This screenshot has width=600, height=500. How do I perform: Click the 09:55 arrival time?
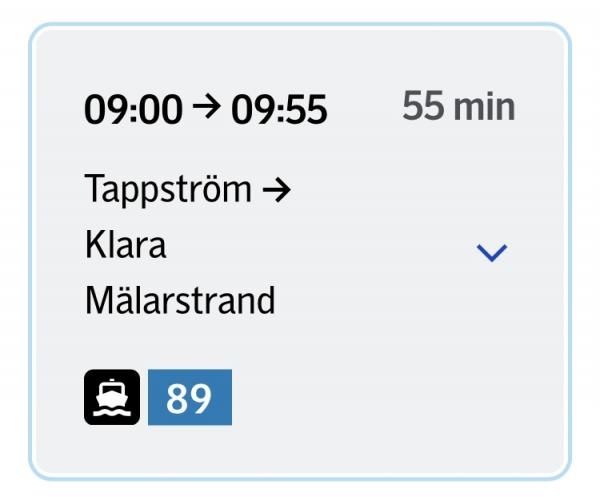click(x=279, y=110)
